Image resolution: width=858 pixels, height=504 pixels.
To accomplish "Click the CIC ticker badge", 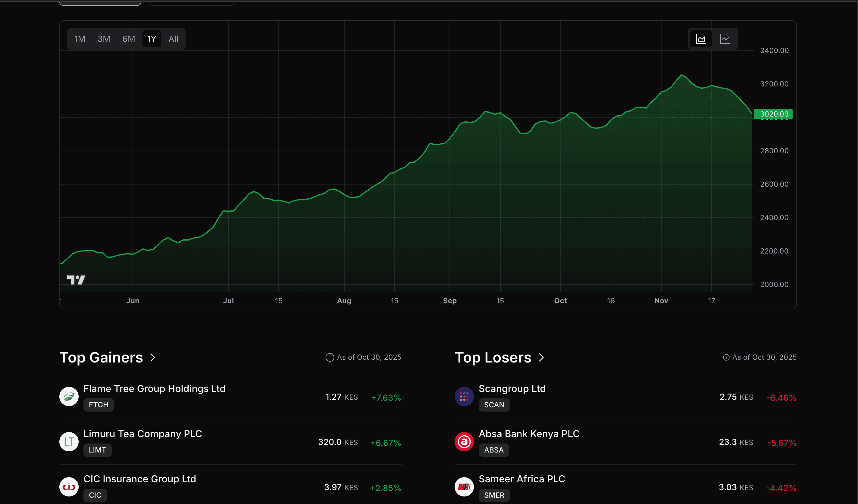I will (95, 495).
